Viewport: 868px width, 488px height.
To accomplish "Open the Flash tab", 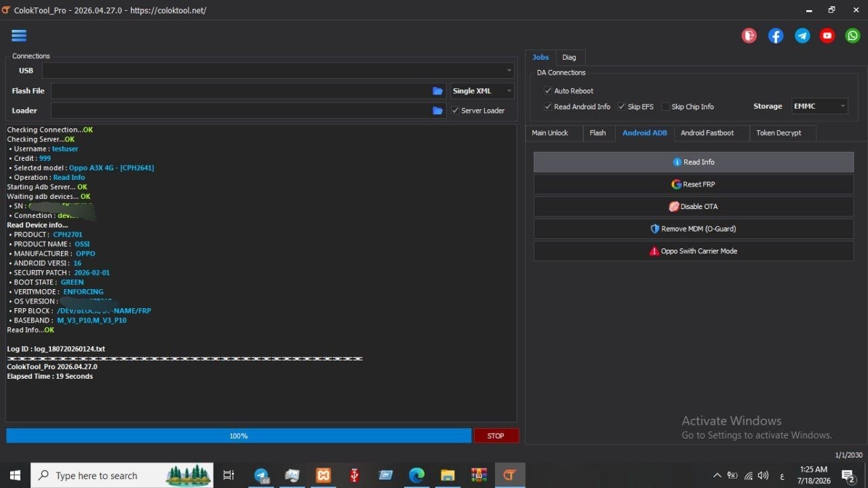I will pos(597,133).
